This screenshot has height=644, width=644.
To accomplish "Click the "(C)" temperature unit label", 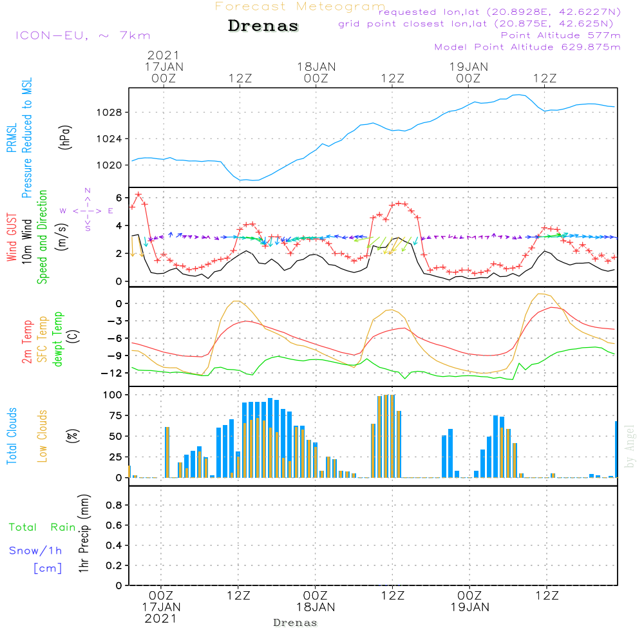I will 73,336.
